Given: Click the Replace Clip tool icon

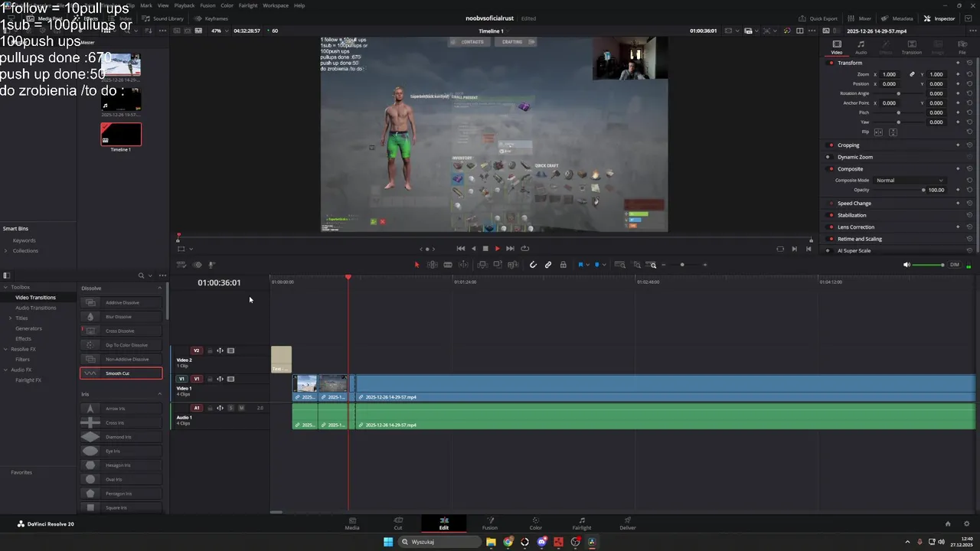Looking at the screenshot, I should [x=513, y=265].
